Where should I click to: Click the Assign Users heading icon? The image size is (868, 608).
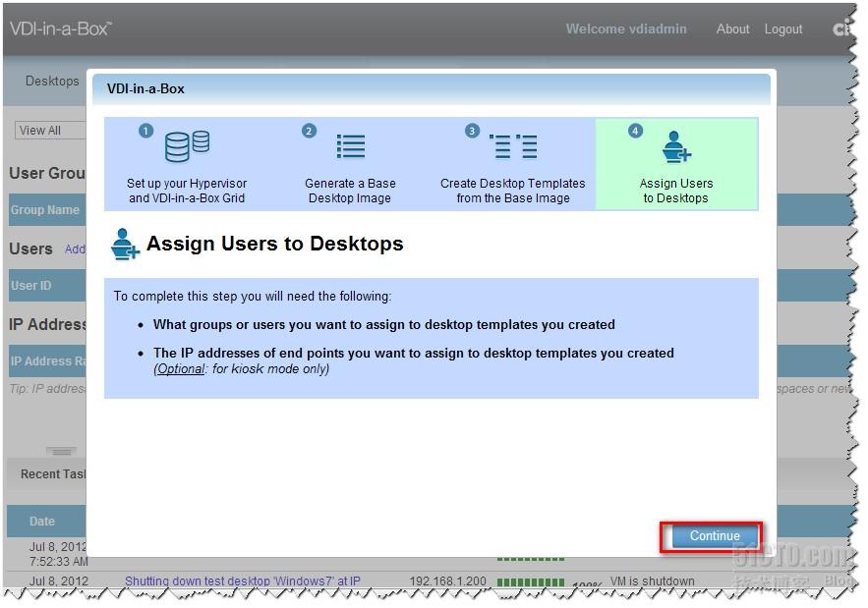pyautogui.click(x=125, y=244)
